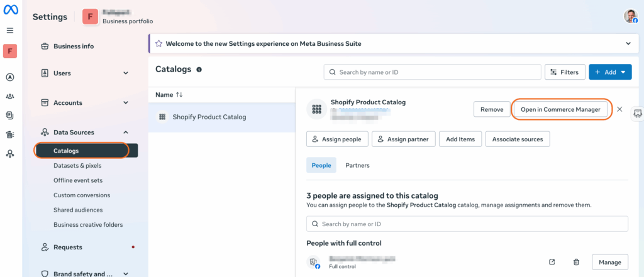Click the Assign people button
The width and height of the screenshot is (644, 277).
coord(336,139)
